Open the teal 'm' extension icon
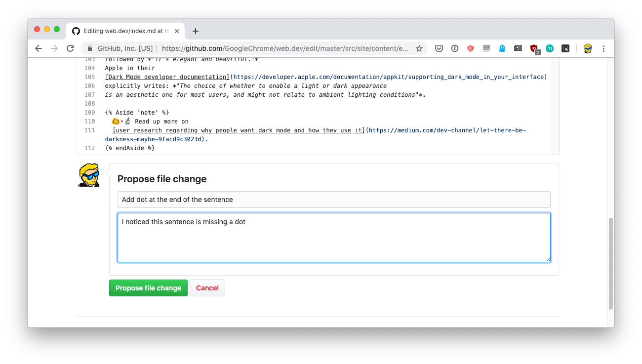The image size is (642, 364). pyautogui.click(x=549, y=48)
